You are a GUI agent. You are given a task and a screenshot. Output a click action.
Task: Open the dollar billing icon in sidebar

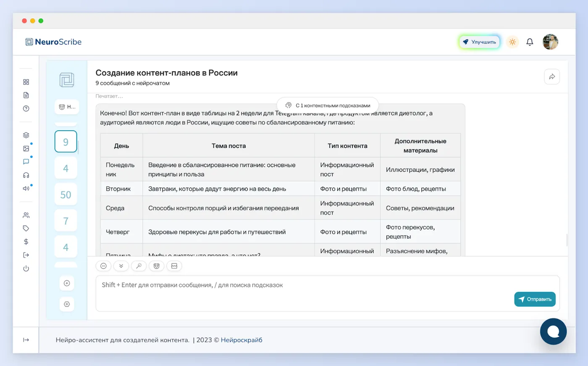pos(26,242)
